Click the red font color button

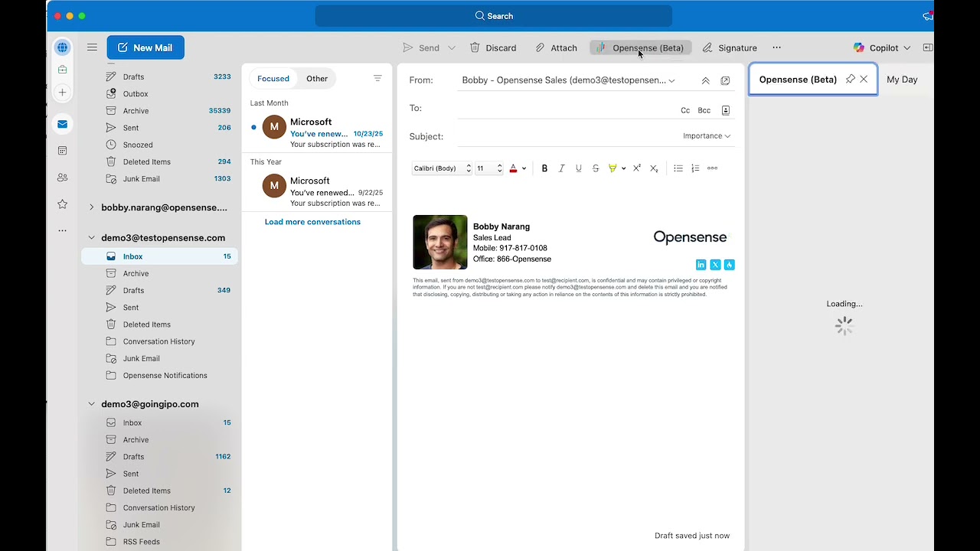[513, 168]
